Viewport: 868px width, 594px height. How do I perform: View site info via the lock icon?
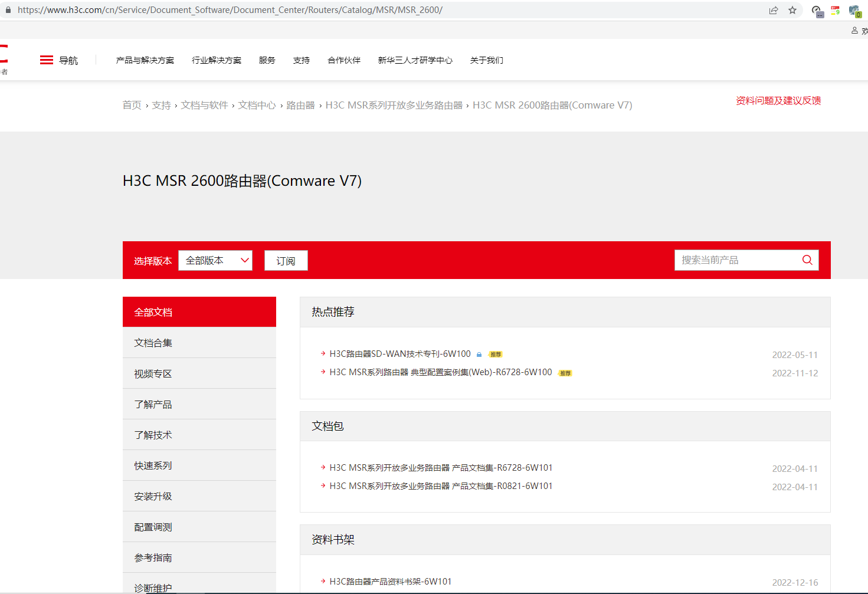[x=8, y=10]
